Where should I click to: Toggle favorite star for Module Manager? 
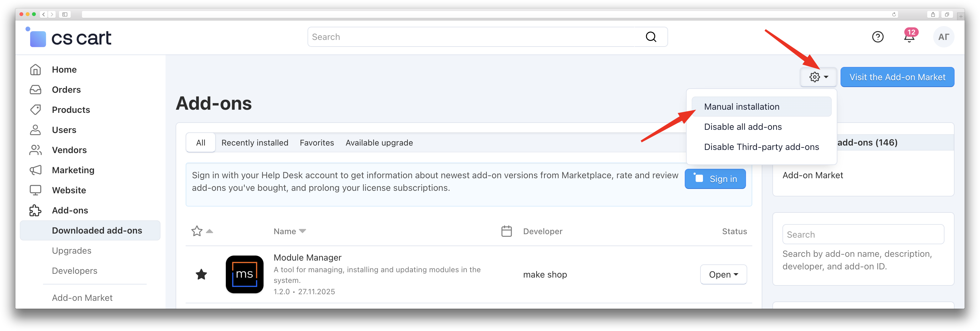pyautogui.click(x=201, y=274)
